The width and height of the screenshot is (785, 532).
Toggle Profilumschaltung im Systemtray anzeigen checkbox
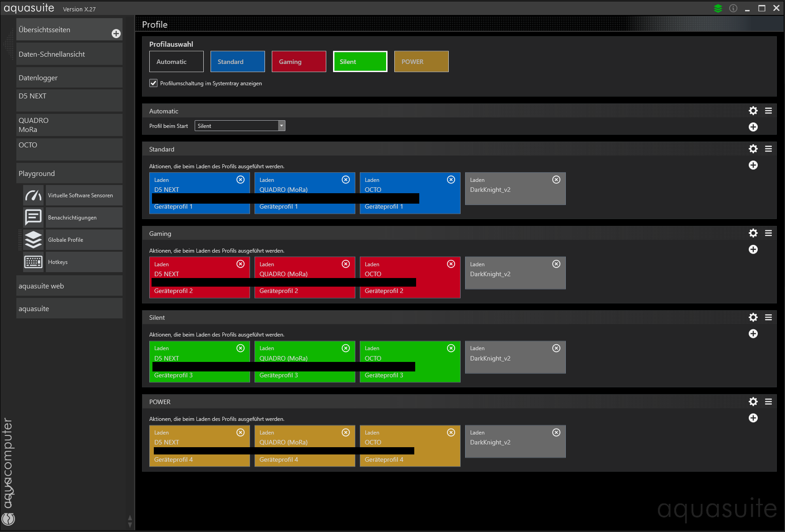[x=153, y=83]
